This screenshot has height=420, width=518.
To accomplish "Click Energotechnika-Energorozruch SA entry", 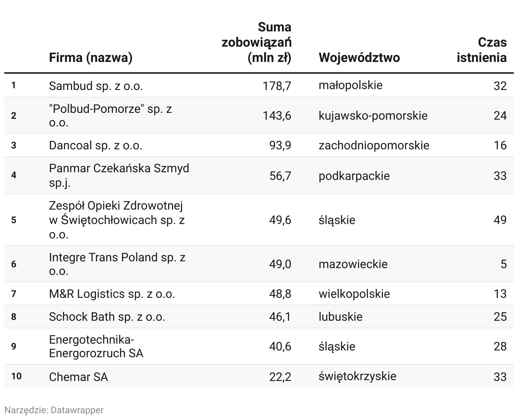I will pos(96,346).
